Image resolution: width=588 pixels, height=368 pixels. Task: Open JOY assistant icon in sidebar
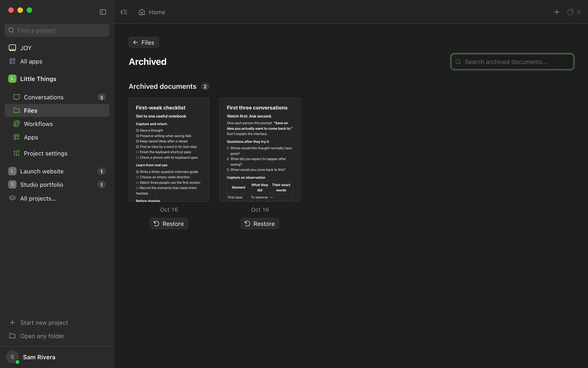[12, 48]
